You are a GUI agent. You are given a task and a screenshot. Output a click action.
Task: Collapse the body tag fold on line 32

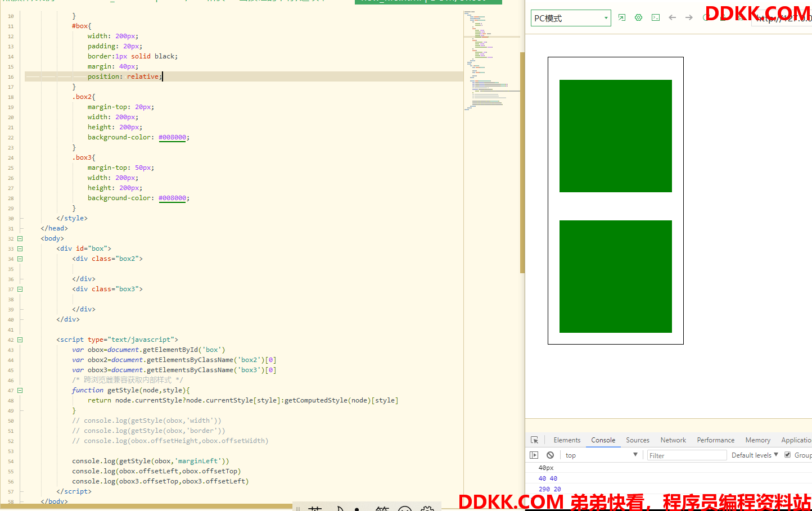[x=20, y=238]
